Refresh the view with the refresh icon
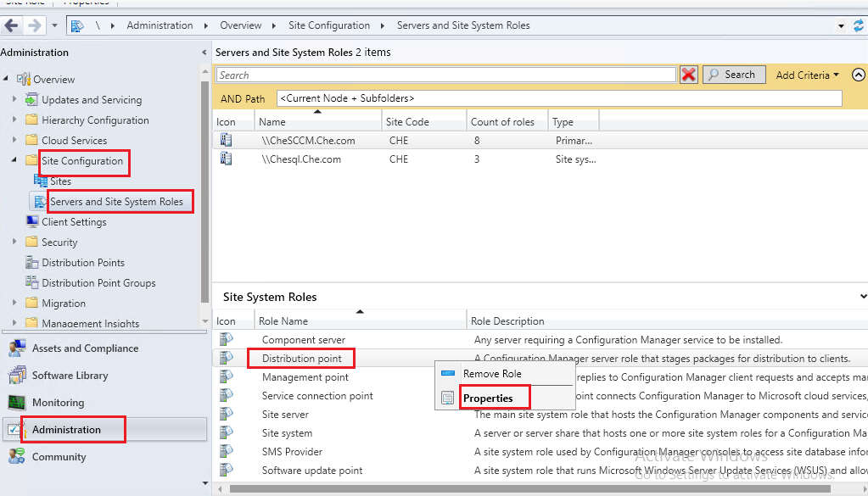Image resolution: width=868 pixels, height=496 pixels. [860, 25]
